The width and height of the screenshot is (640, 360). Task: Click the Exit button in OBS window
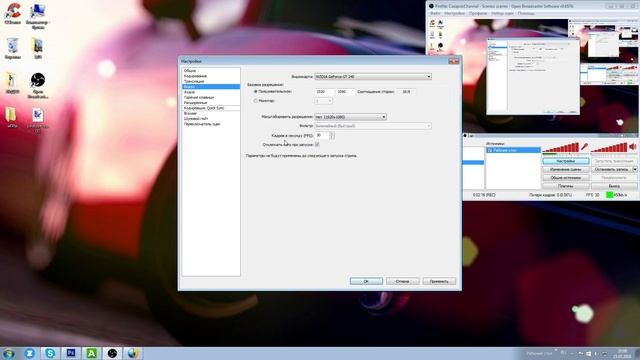point(614,186)
